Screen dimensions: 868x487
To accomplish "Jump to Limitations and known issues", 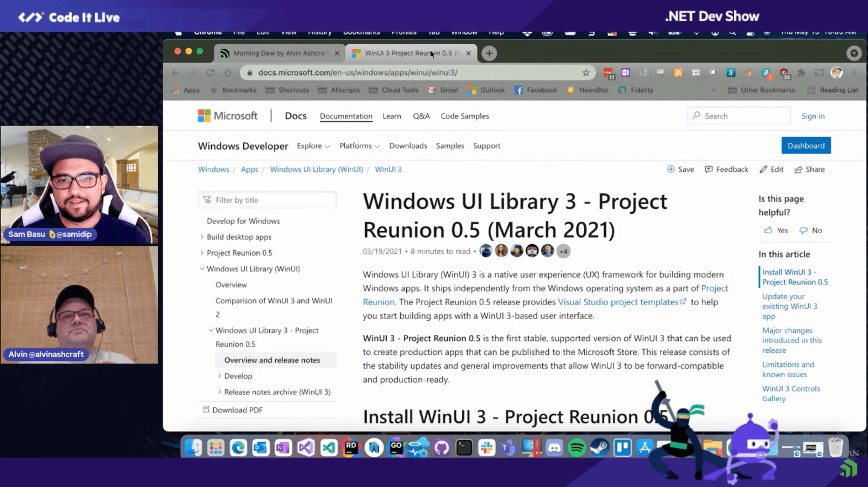I will [788, 369].
